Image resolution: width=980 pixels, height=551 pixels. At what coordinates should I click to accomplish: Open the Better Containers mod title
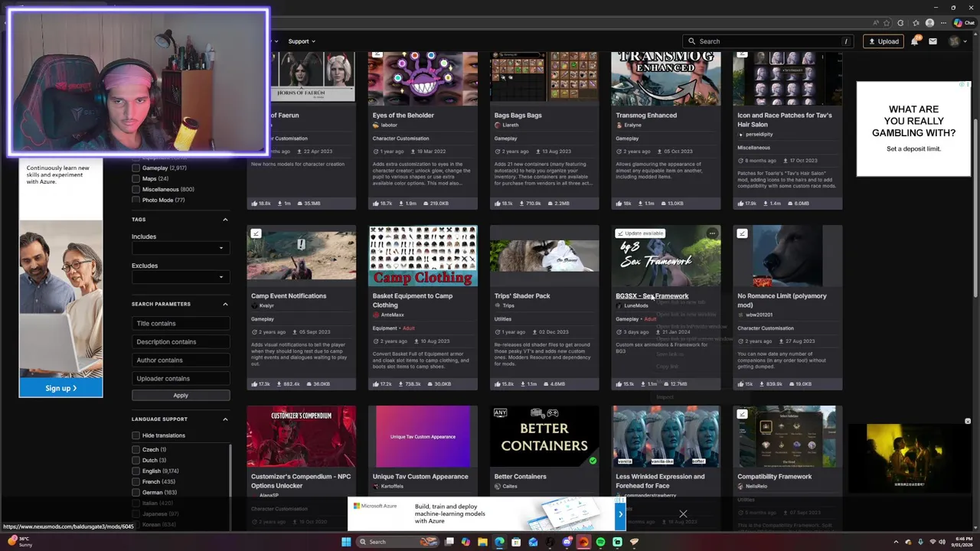[521, 477]
